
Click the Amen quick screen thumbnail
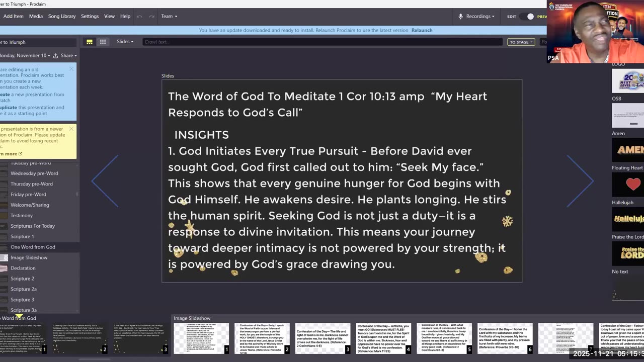click(628, 149)
